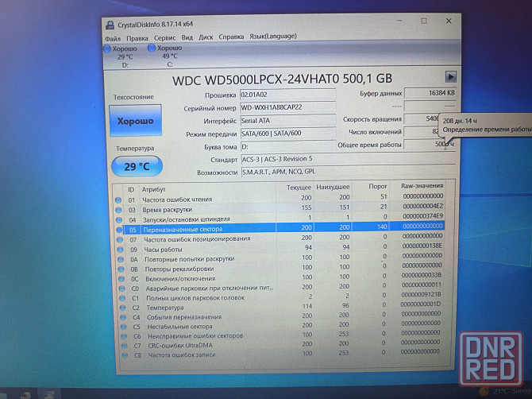532x399 pixels.
Task: Click the status dot for attribute 0C
Action: tap(121, 279)
